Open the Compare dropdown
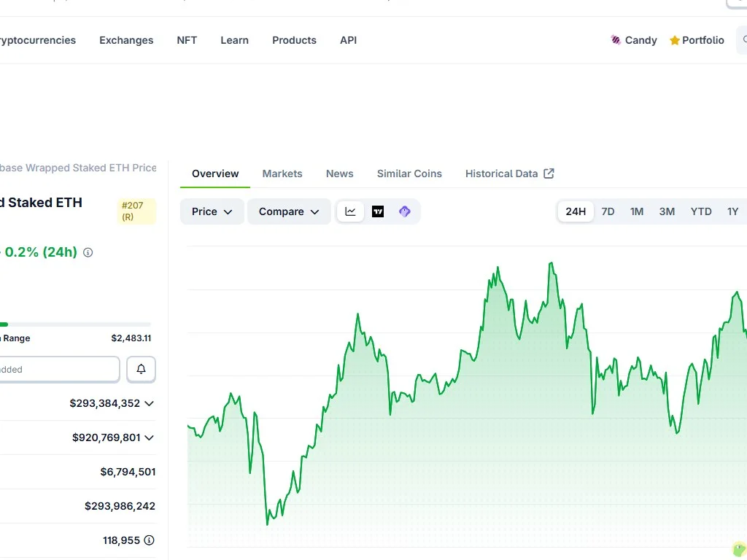 [x=289, y=211]
